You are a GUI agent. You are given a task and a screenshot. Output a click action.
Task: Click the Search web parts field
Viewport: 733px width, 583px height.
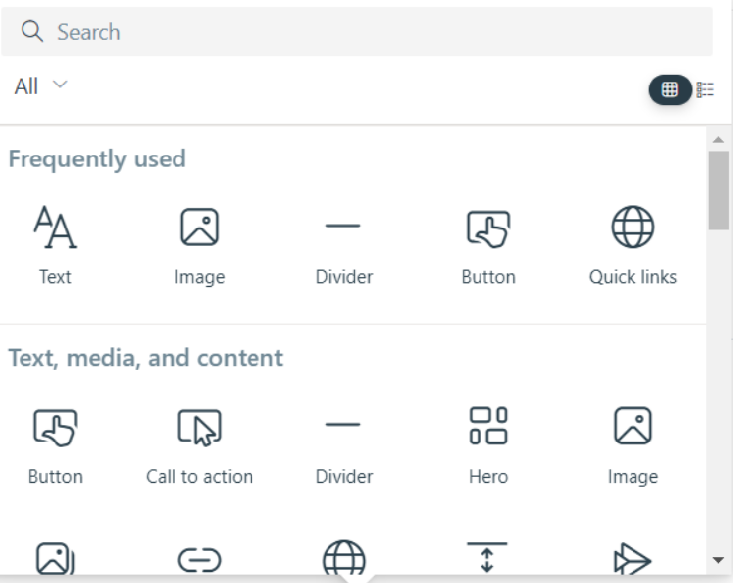[x=357, y=32]
